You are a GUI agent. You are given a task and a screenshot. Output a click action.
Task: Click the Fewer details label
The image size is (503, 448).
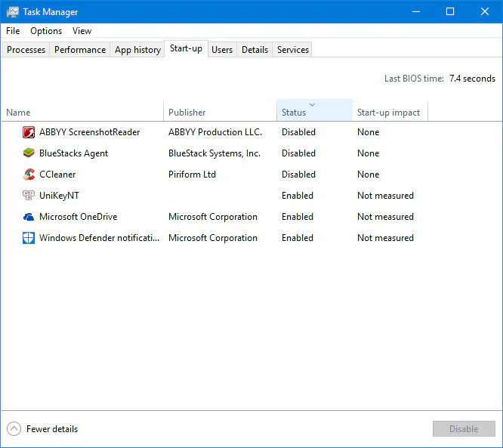(x=52, y=429)
